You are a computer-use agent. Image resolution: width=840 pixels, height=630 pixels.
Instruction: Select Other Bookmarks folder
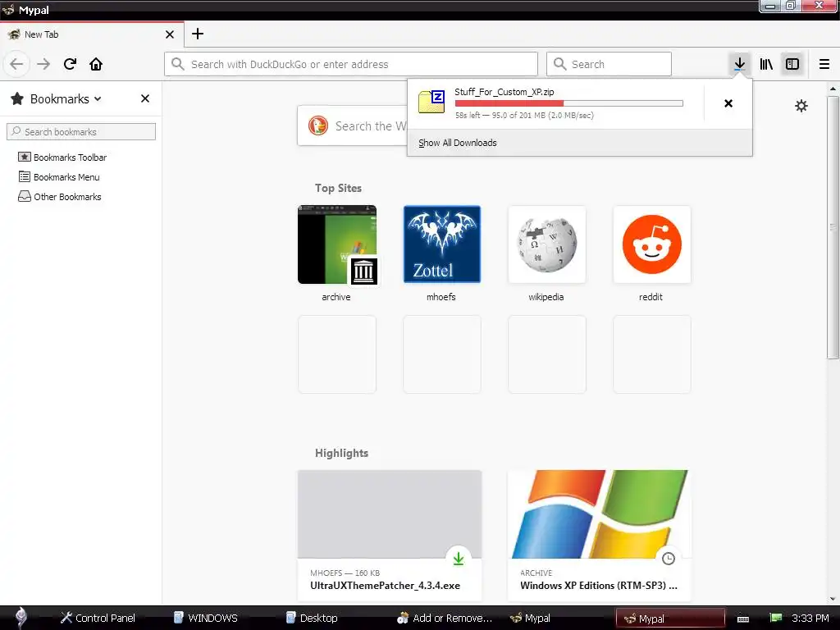(x=59, y=197)
